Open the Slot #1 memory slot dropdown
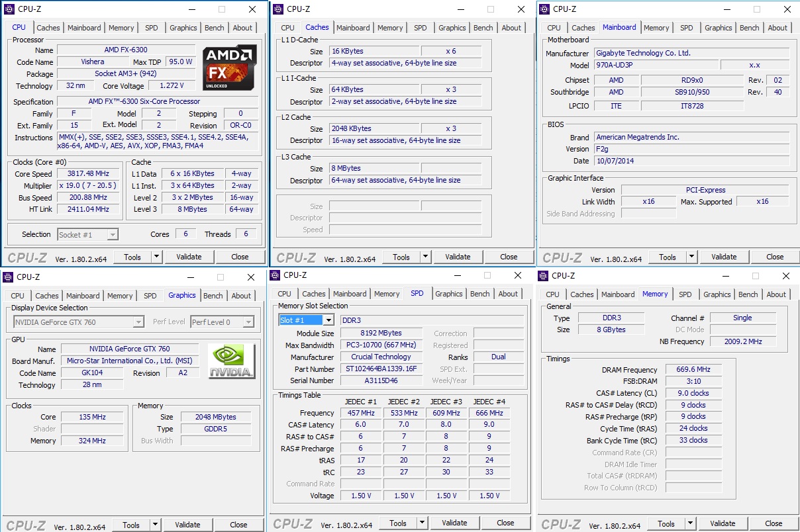800x532 pixels. (x=328, y=320)
